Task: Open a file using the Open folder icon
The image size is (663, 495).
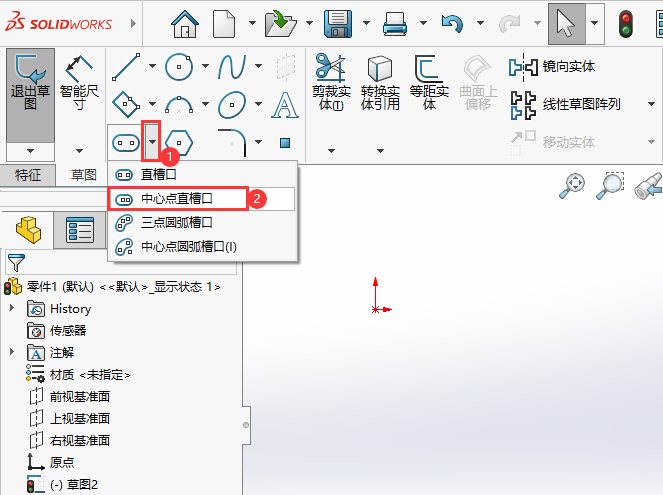Action: [x=281, y=24]
